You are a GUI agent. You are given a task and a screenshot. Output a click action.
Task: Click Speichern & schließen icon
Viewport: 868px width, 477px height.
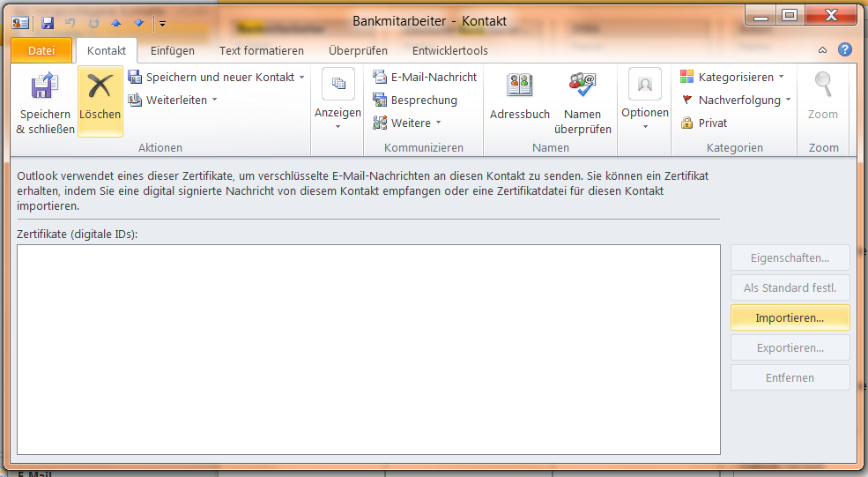tap(45, 87)
